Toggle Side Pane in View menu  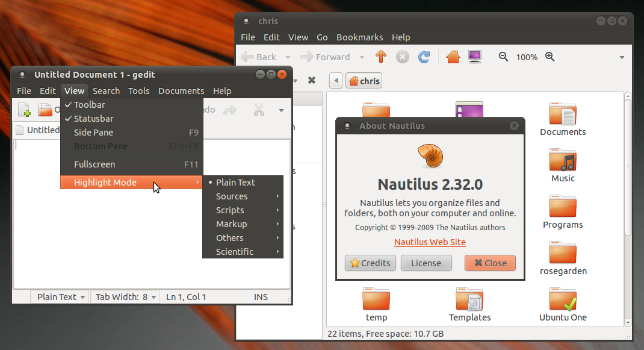pos(131,133)
